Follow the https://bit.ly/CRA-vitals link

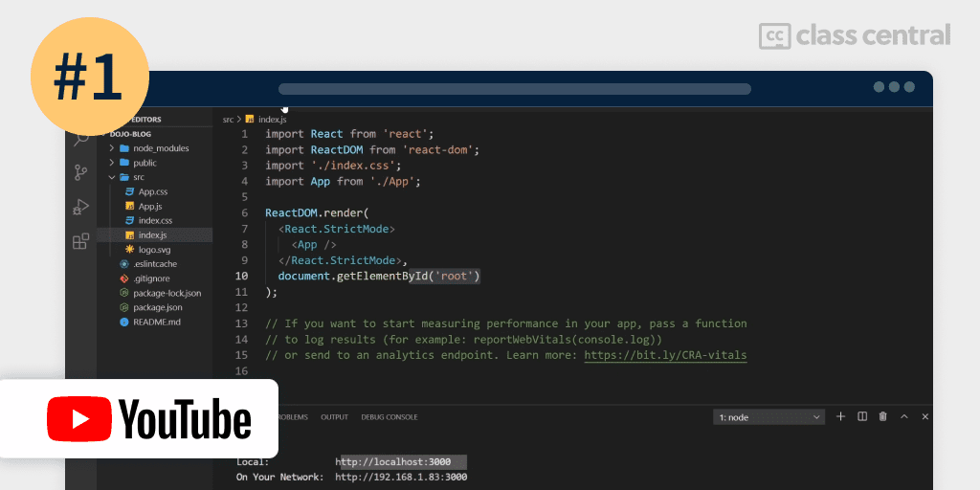pos(666,355)
